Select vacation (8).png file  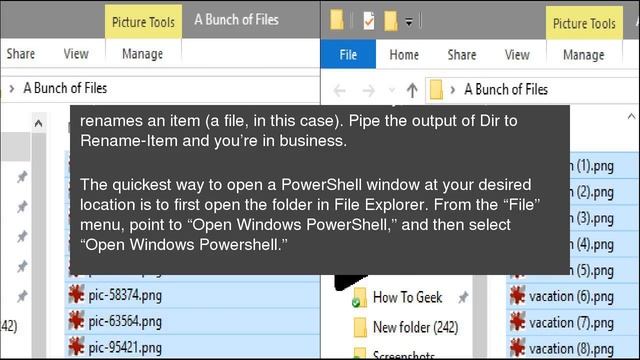tap(573, 349)
